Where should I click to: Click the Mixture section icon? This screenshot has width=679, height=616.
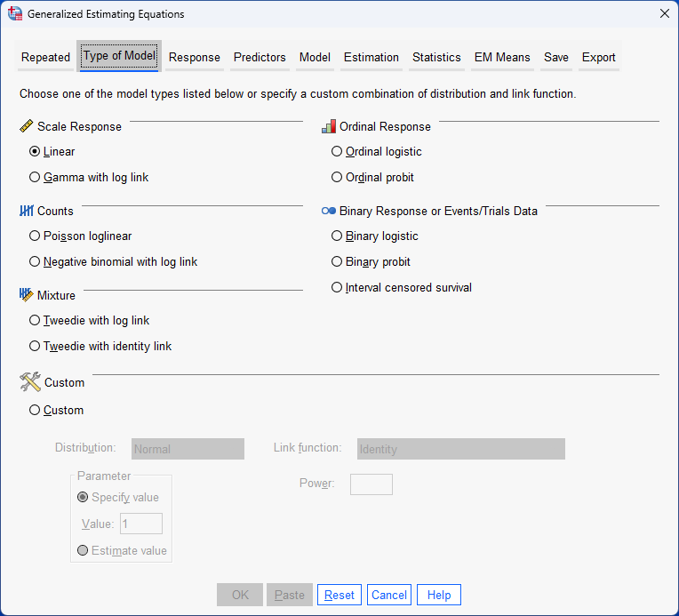click(27, 295)
